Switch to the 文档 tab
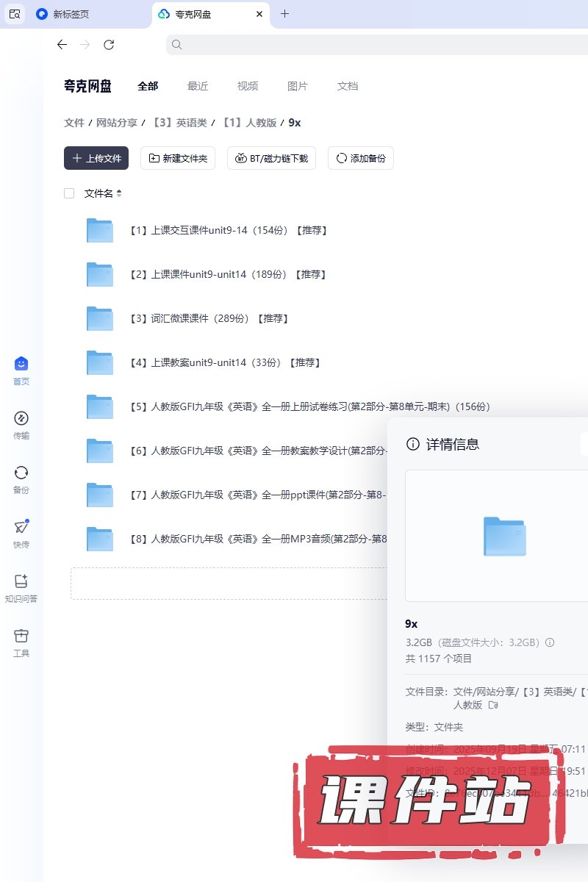The image size is (588, 882). tap(348, 86)
